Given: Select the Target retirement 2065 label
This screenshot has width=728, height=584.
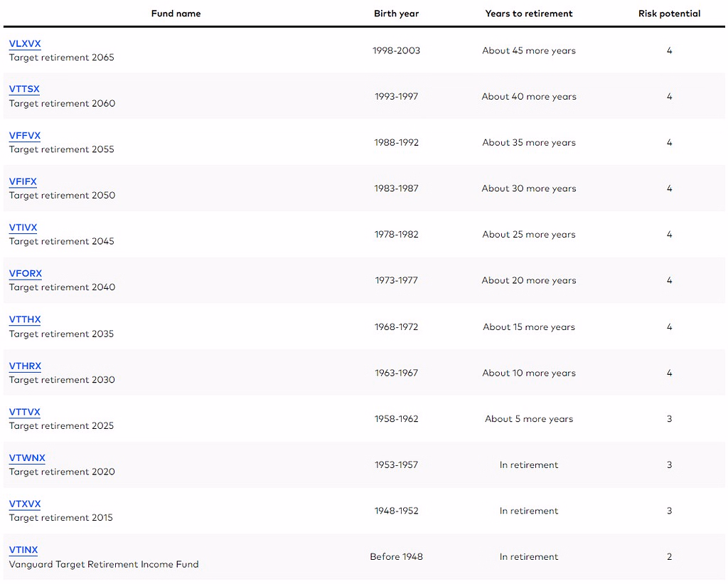Looking at the screenshot, I should tap(61, 58).
